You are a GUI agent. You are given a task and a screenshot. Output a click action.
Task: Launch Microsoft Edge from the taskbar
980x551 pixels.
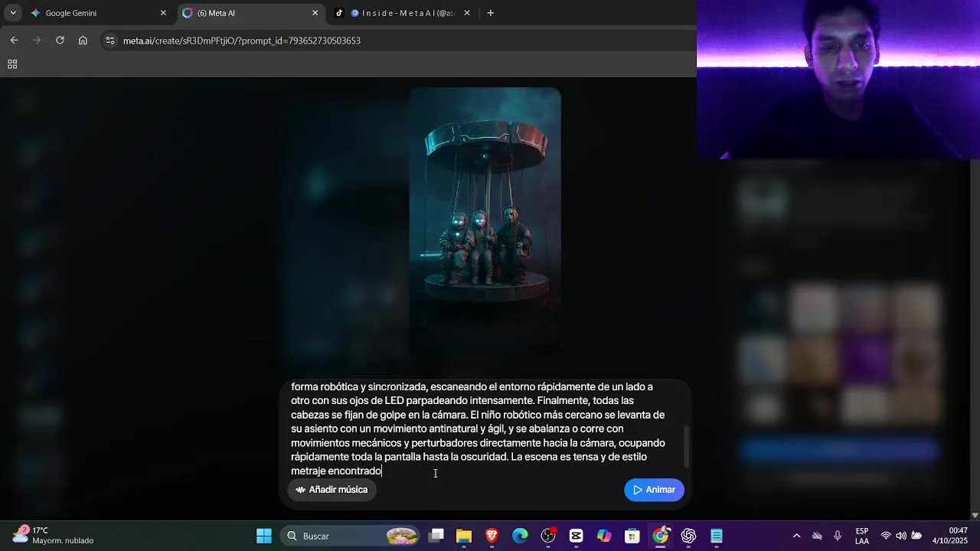(x=521, y=536)
